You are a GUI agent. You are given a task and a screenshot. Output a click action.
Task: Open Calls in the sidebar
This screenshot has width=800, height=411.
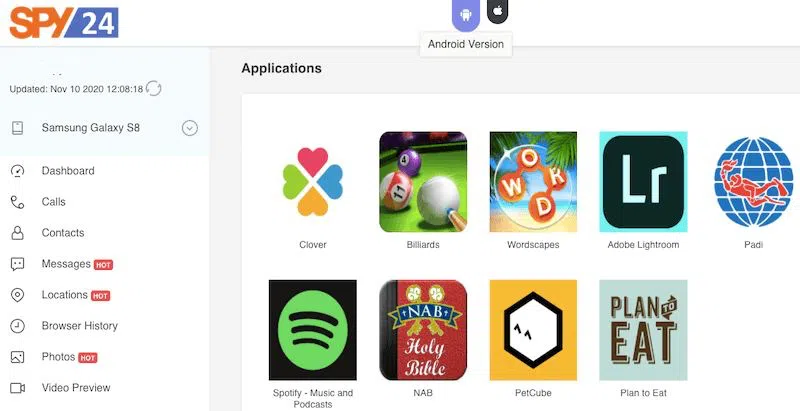coord(54,202)
